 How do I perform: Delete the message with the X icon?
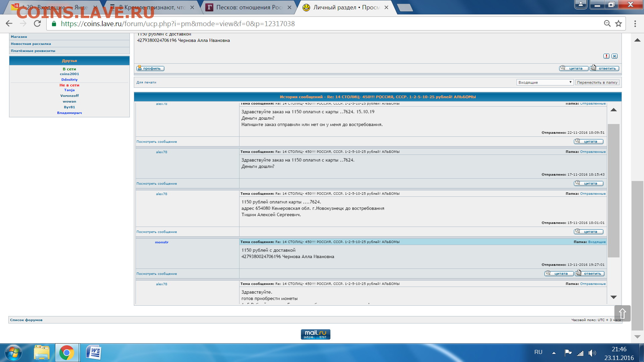pyautogui.click(x=614, y=56)
